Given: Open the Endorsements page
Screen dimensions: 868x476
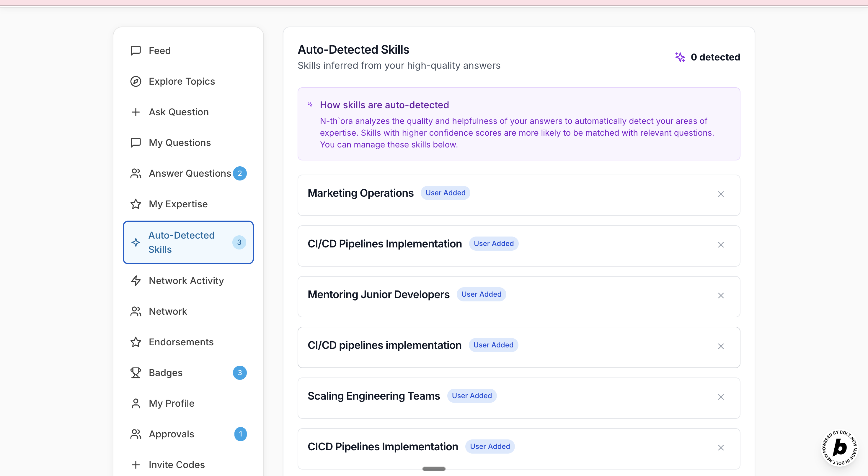Looking at the screenshot, I should (x=181, y=342).
